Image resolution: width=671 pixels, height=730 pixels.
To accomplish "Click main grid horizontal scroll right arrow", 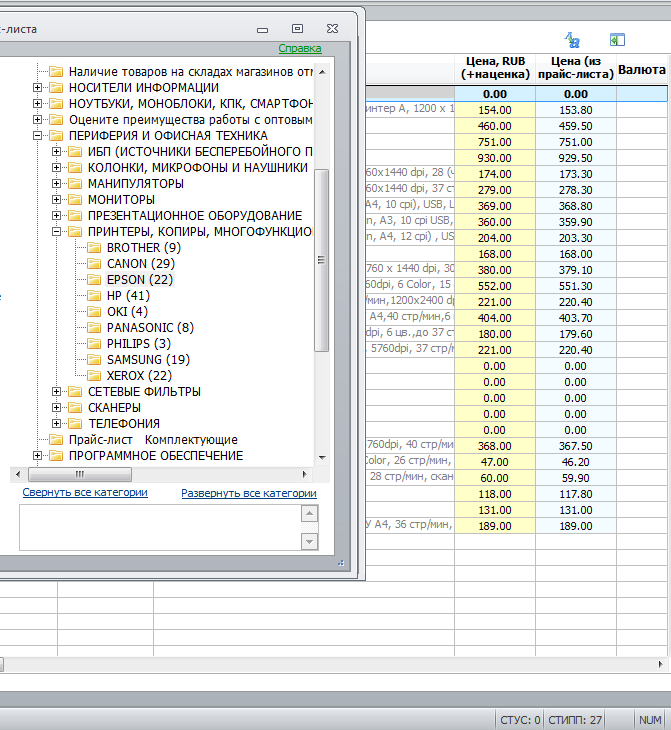I will tap(660, 664).
